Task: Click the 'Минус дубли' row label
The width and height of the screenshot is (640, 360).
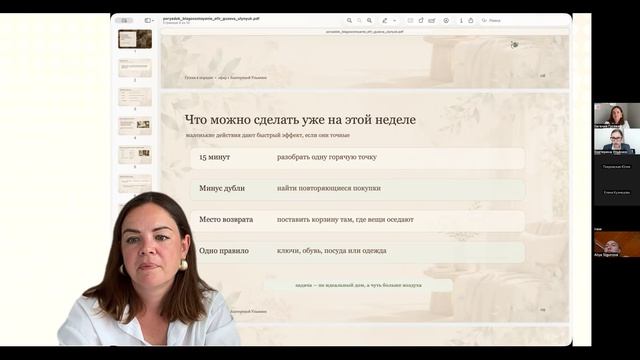Action: coord(222,188)
